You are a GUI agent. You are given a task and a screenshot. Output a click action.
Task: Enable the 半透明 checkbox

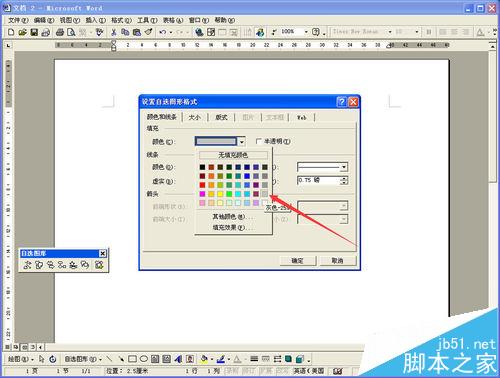tap(258, 141)
